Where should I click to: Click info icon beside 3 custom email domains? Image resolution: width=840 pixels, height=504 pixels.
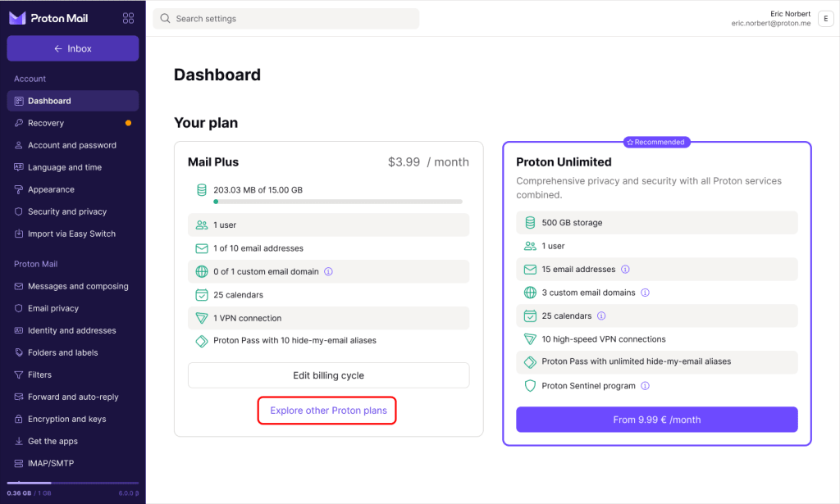(645, 293)
